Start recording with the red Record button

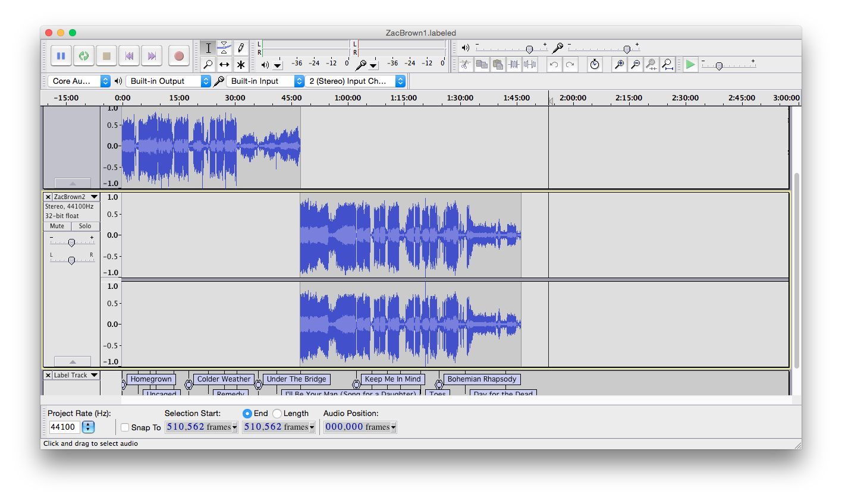pos(179,56)
